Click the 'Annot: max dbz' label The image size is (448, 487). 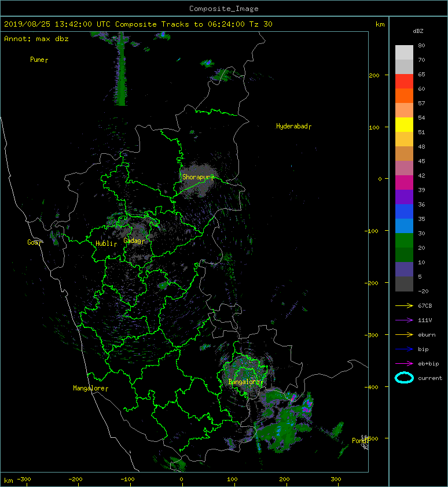pyautogui.click(x=36, y=39)
